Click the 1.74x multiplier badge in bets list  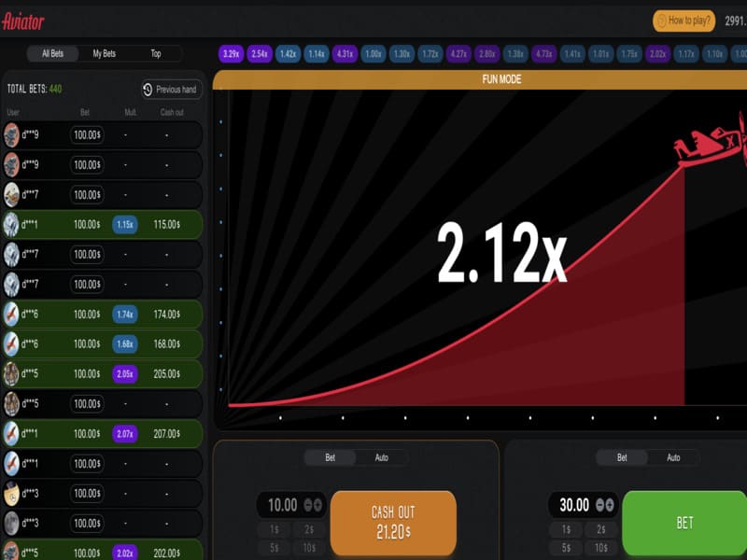(x=125, y=315)
